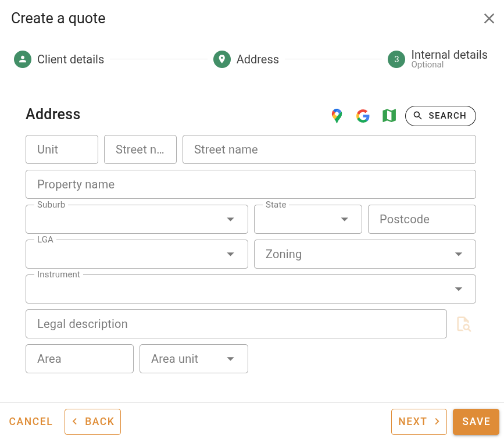Expand the State dropdown
504x439 pixels.
343,219
